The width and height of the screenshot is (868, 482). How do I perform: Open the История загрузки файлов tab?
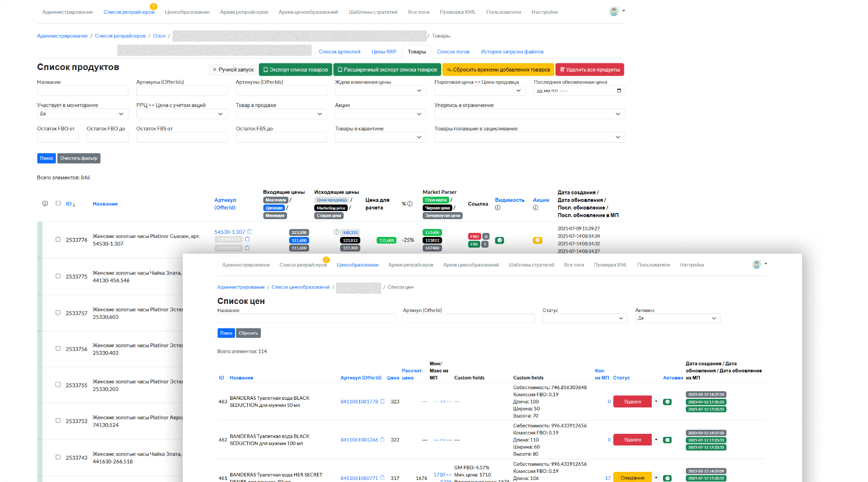pyautogui.click(x=512, y=52)
